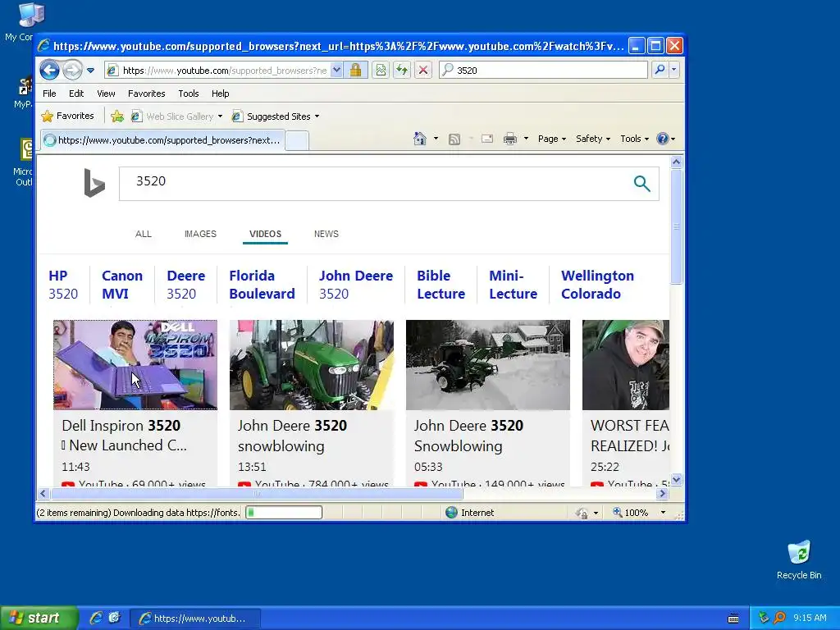Click Internet Explorer quick launch icon
This screenshot has width=840, height=630.
click(96, 618)
